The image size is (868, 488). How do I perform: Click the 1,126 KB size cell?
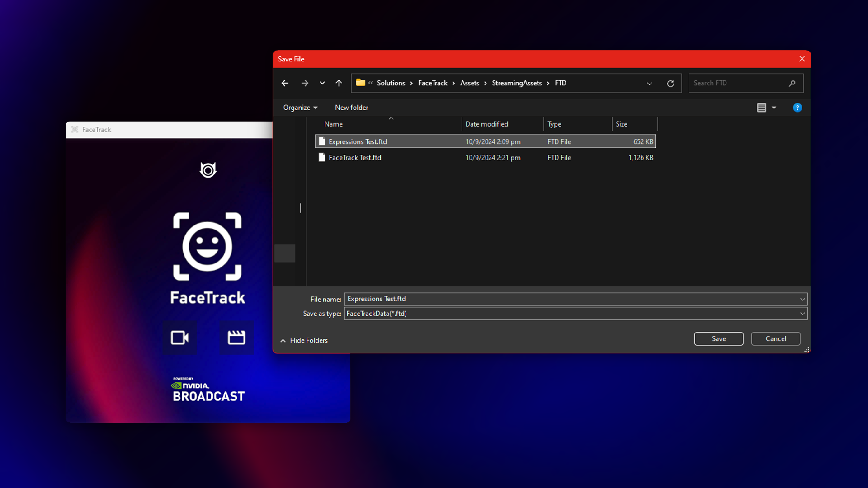tap(641, 158)
